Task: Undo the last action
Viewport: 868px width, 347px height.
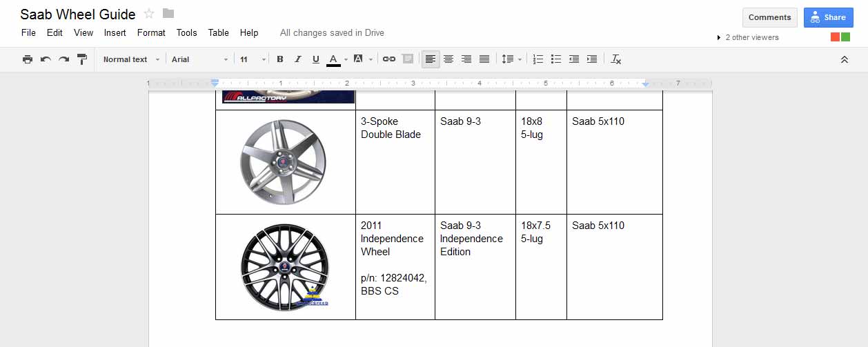Action: click(x=46, y=59)
